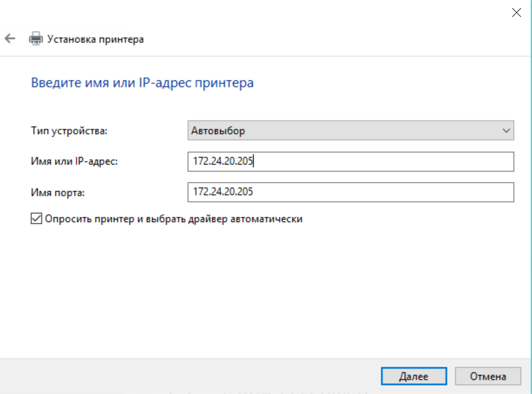Image resolution: width=532 pixels, height=394 pixels.
Task: Click the Установка принтера title text
Action: tap(95, 40)
